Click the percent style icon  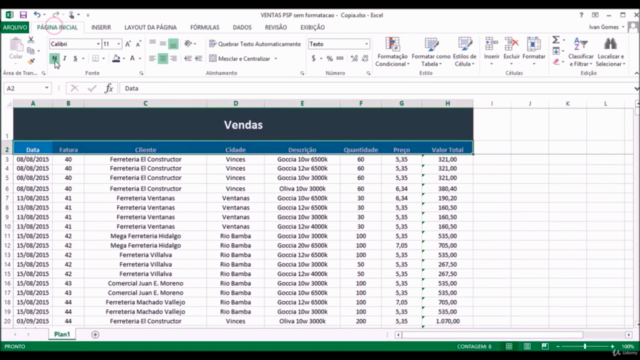[x=329, y=58]
